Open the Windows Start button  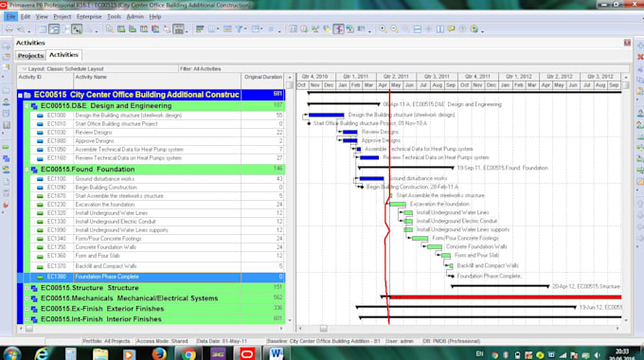[x=11, y=353]
